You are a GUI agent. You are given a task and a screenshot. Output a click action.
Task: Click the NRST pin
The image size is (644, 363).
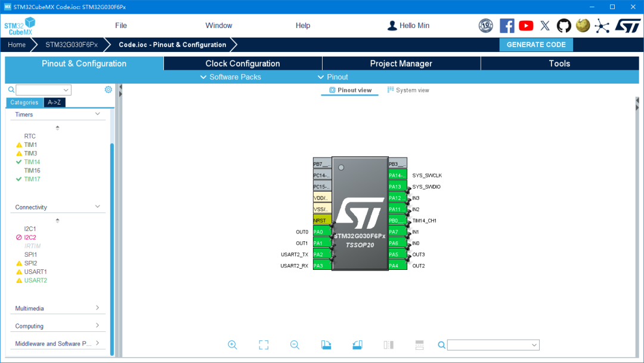[x=322, y=220]
